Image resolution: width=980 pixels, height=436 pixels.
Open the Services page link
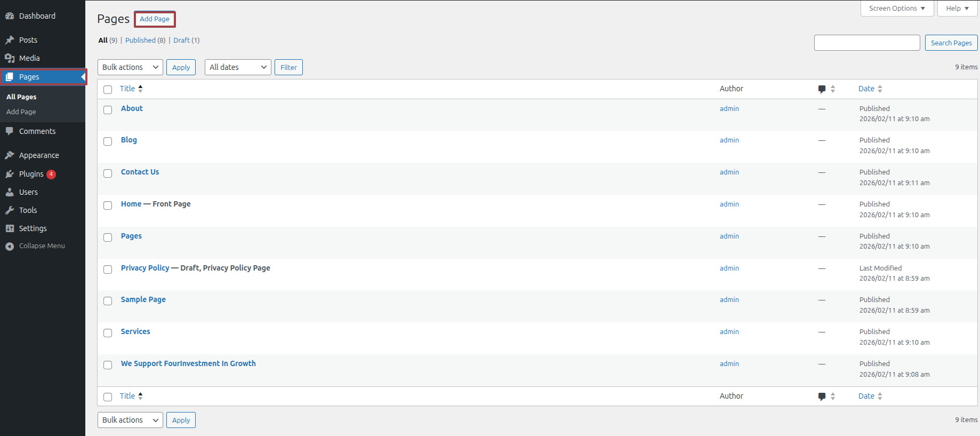coord(135,331)
